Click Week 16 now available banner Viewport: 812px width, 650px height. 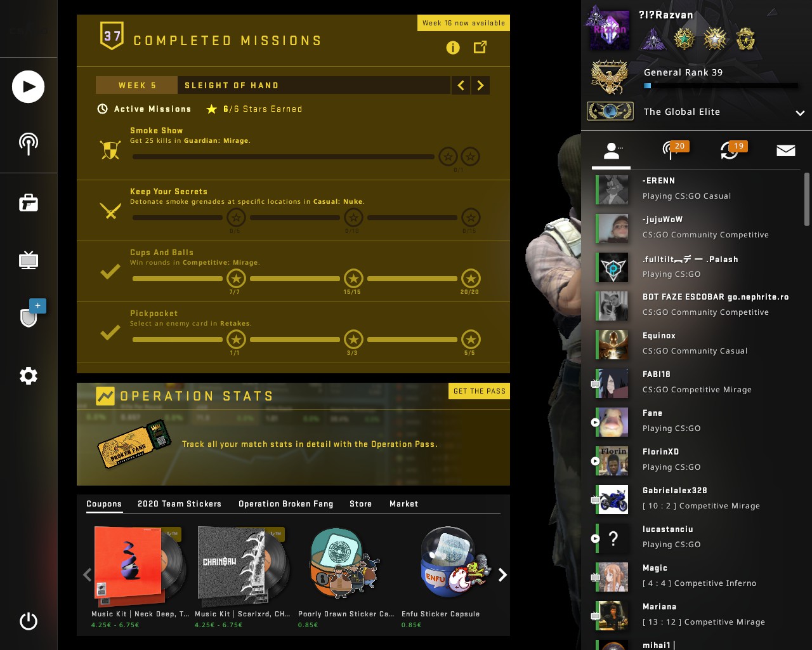[464, 23]
